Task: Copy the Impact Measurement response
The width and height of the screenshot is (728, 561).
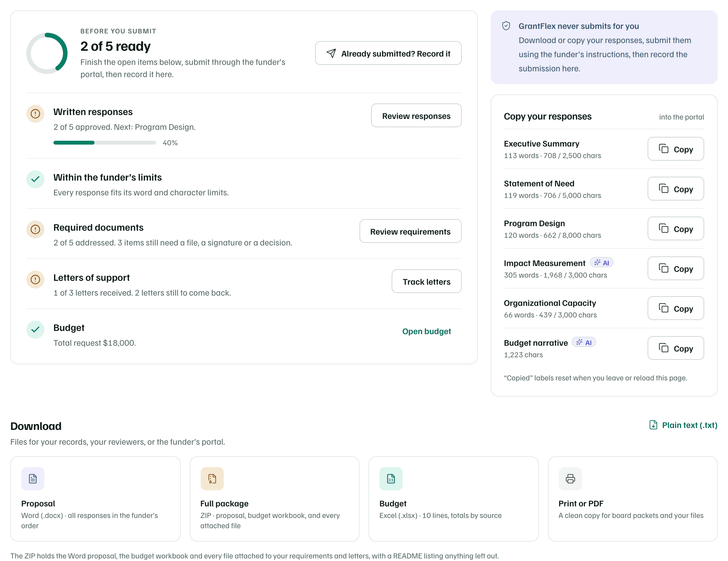Action: point(676,269)
